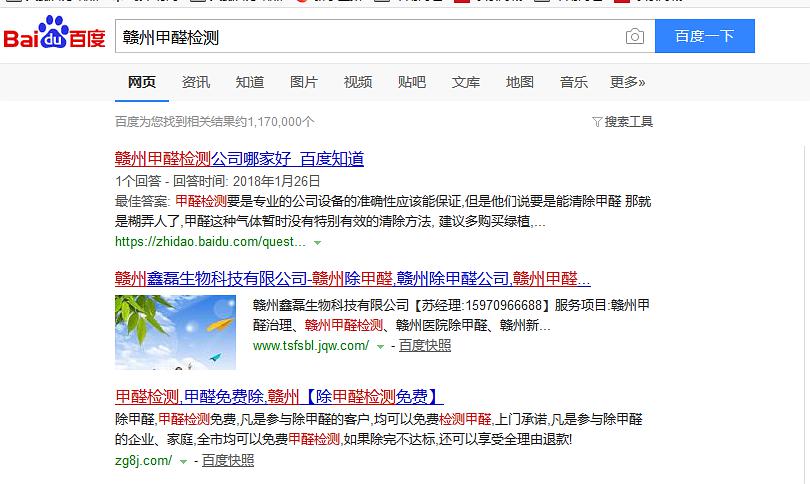
Task: Click the Baidu logo
Action: 54,33
